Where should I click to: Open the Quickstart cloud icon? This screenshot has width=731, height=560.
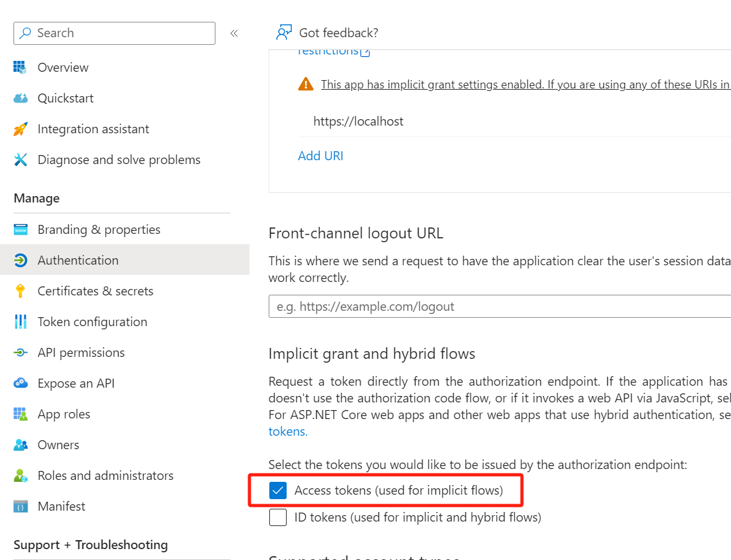click(x=20, y=98)
